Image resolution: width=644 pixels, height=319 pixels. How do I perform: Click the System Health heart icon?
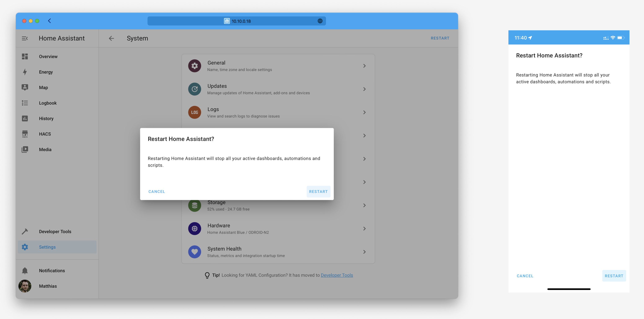click(194, 252)
